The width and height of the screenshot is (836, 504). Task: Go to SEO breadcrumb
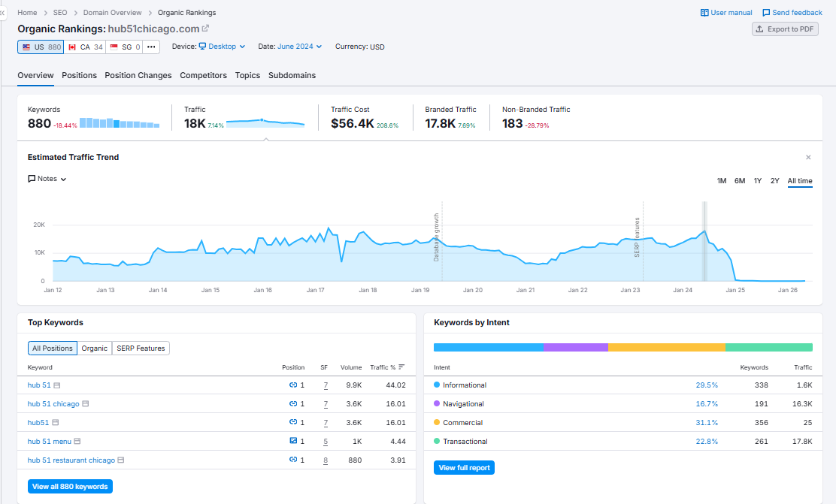(60, 12)
